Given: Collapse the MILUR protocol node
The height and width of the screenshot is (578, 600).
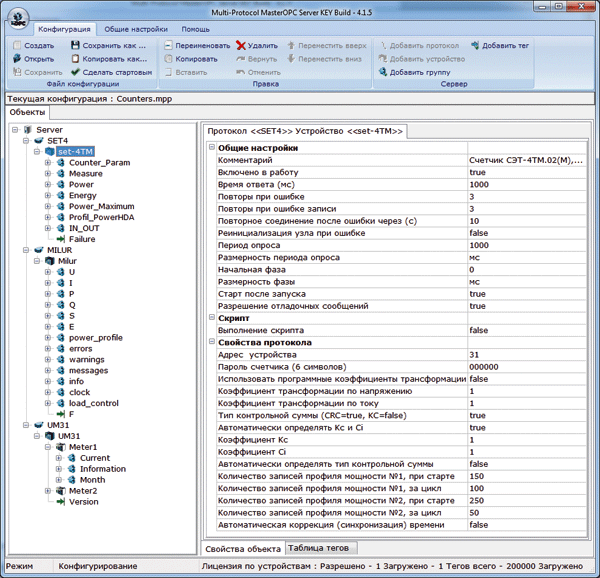Looking at the screenshot, I should point(26,250).
